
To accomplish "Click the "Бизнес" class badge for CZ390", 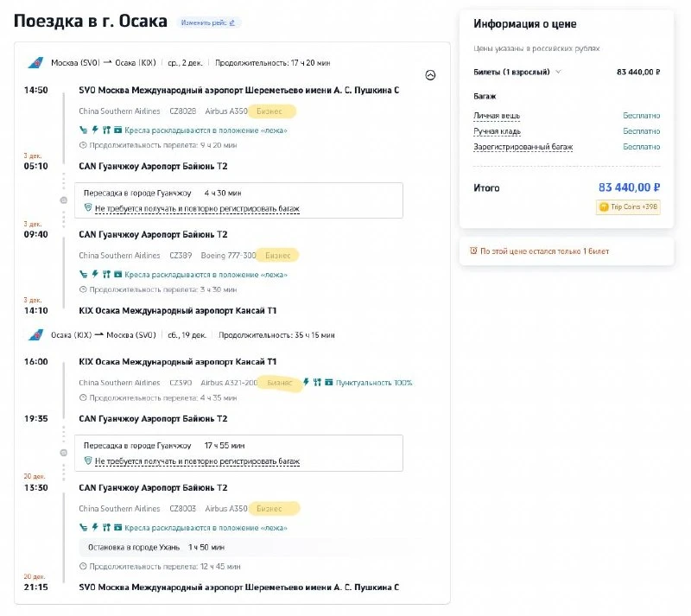I will (279, 383).
